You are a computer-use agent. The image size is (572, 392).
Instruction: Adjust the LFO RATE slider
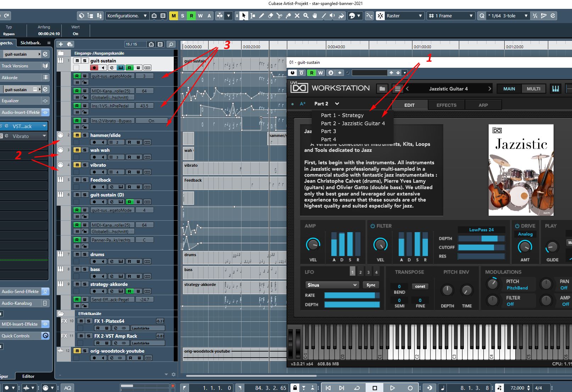pyautogui.click(x=352, y=295)
